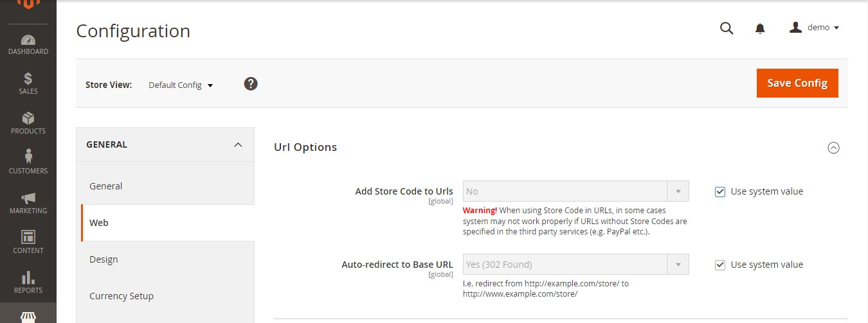The width and height of the screenshot is (868, 323).
Task: Open the Reports bar chart icon
Action: 28,283
